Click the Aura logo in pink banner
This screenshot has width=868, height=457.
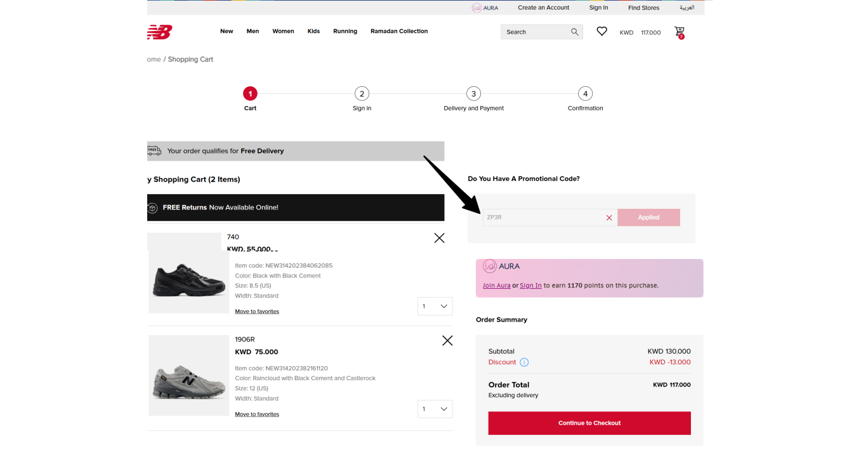(x=501, y=266)
